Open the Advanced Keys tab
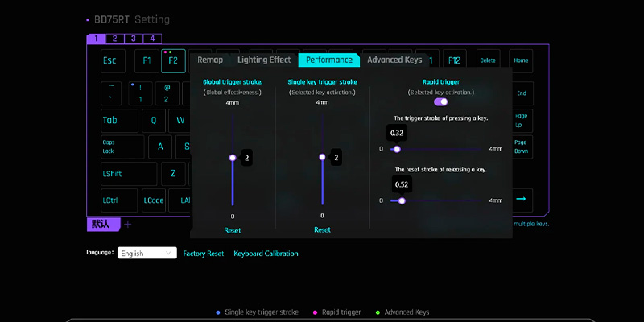 (394, 60)
